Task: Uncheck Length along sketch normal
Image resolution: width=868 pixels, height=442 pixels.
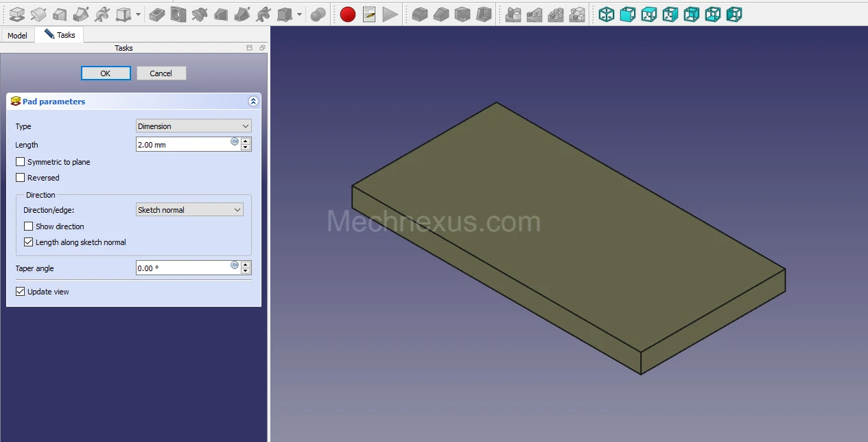Action: pos(29,242)
